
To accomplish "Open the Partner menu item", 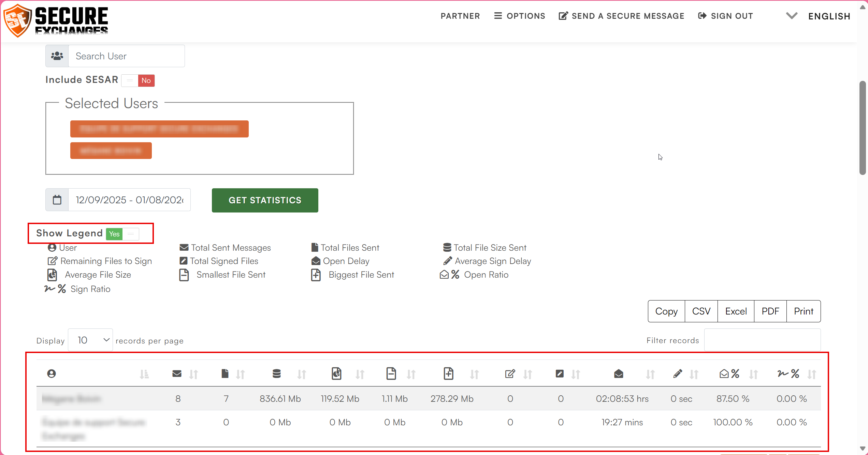I will coord(460,16).
